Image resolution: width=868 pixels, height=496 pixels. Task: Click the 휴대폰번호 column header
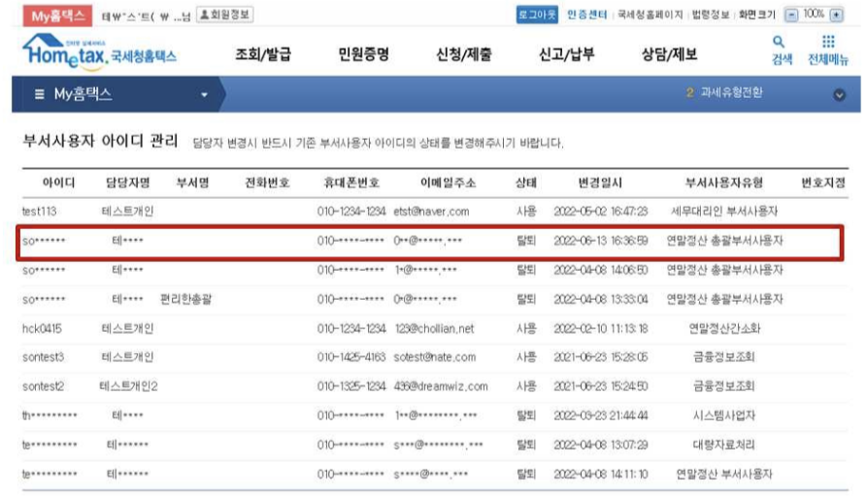point(351,182)
